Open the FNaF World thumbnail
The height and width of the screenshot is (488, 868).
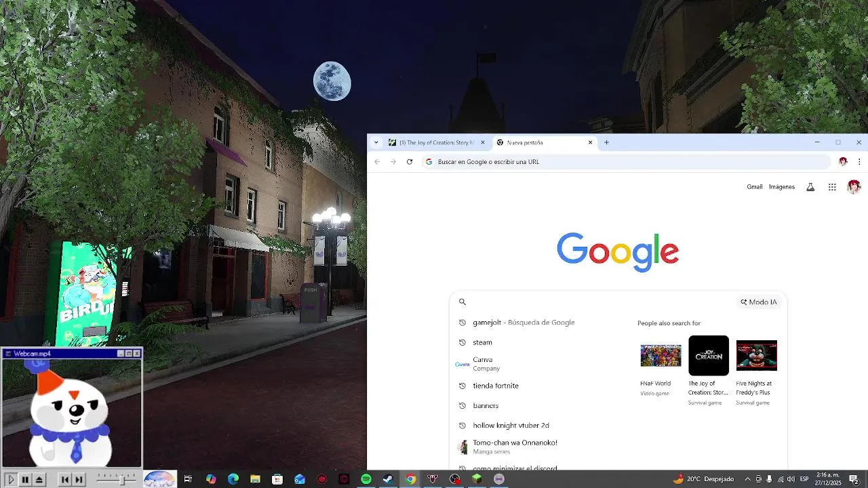[x=660, y=356]
